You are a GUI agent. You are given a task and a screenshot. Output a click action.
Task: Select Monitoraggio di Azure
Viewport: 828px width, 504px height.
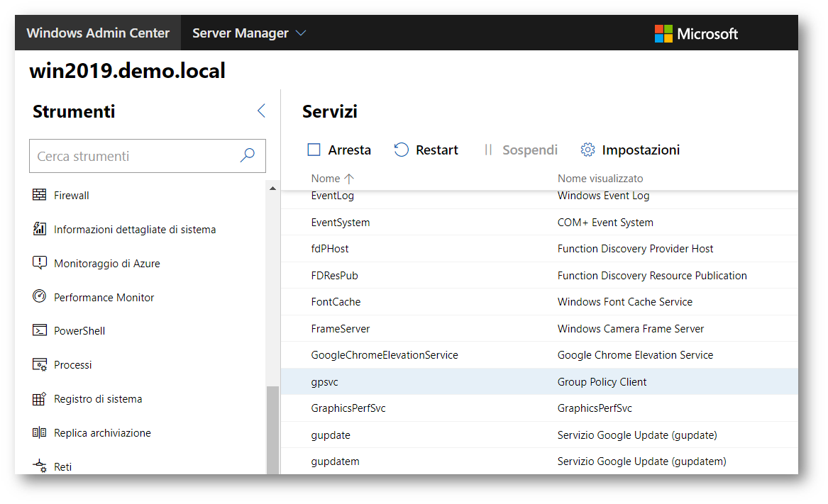[x=106, y=264]
